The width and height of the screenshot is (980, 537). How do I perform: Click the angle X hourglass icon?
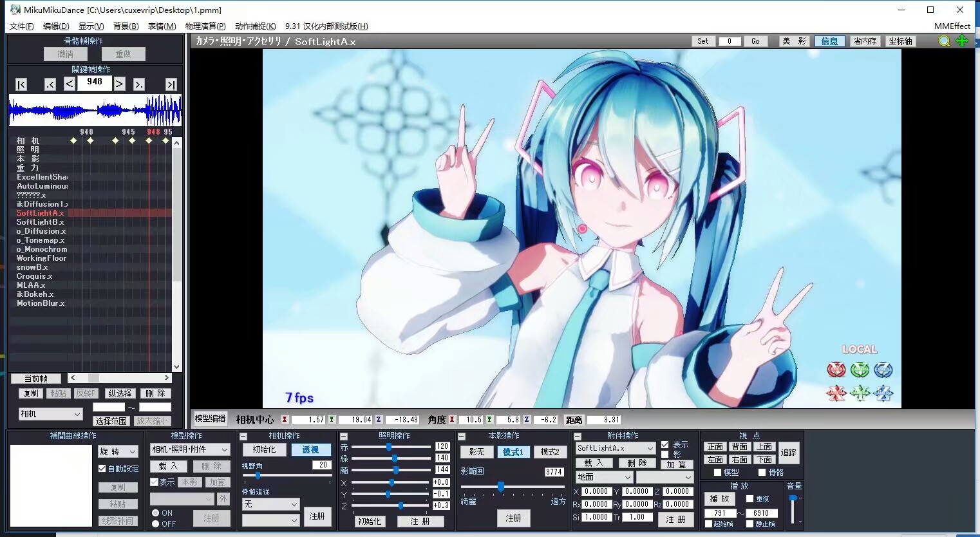[452, 420]
